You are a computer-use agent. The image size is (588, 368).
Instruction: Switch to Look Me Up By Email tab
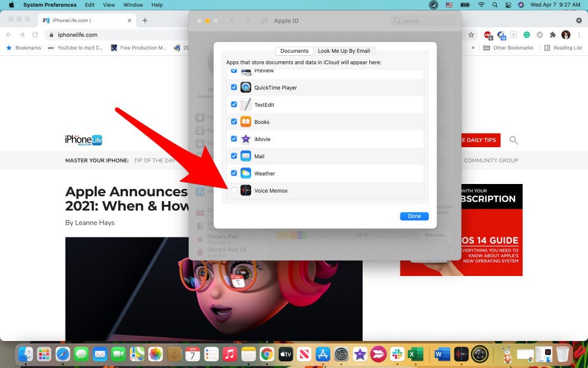pyautogui.click(x=344, y=51)
